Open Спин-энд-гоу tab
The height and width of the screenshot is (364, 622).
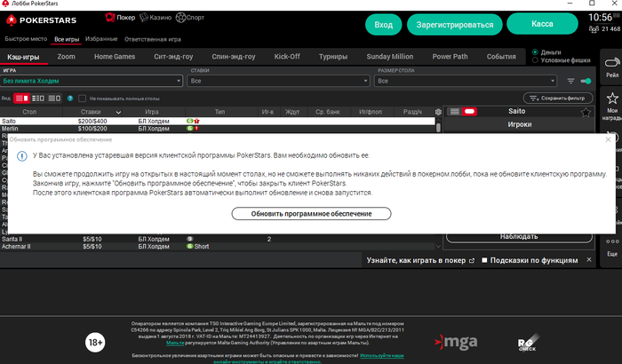pyautogui.click(x=234, y=57)
